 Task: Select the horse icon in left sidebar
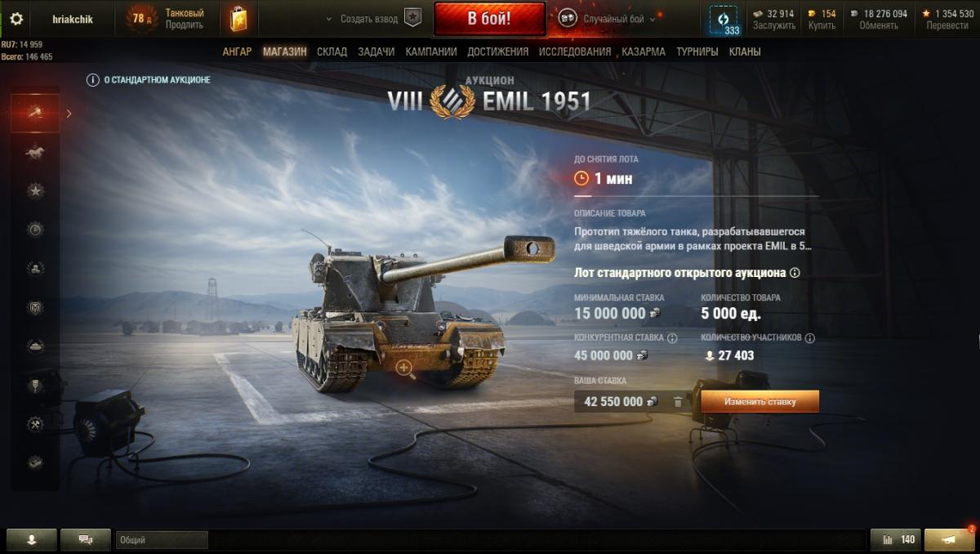(x=35, y=152)
